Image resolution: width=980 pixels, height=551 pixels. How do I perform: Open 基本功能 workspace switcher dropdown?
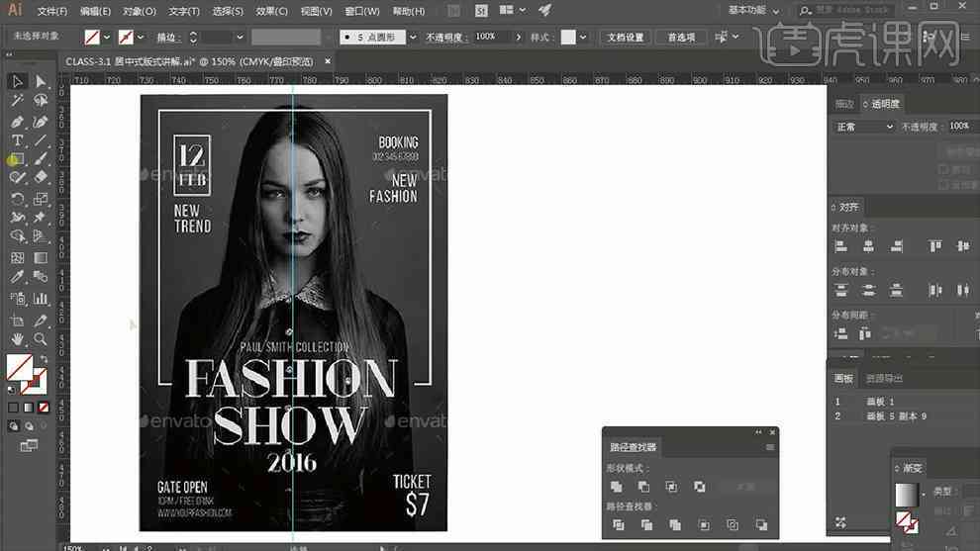coord(754,11)
